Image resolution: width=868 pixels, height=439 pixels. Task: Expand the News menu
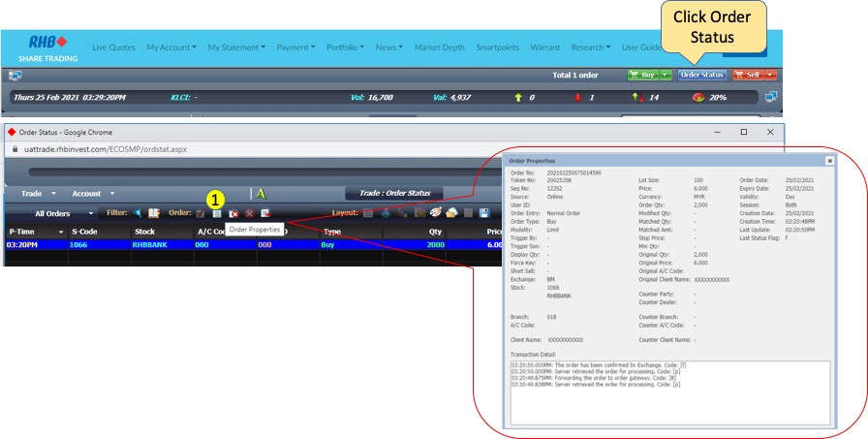coord(389,47)
